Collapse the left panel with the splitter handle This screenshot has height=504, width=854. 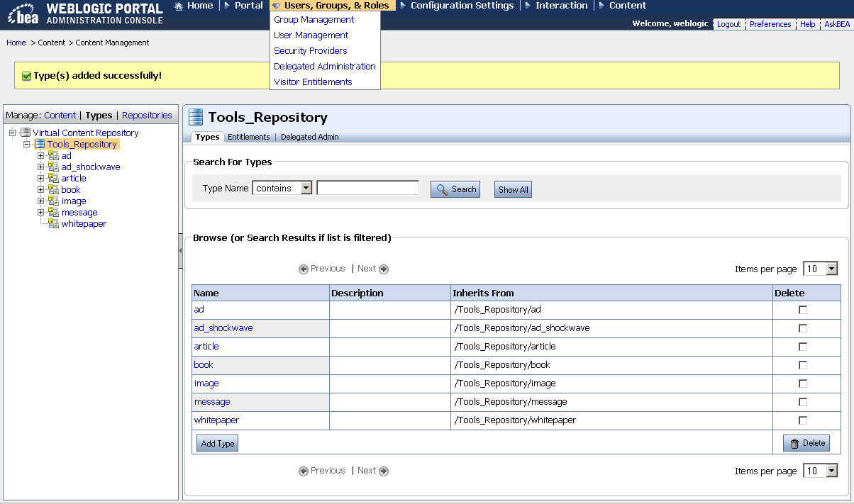(x=180, y=252)
